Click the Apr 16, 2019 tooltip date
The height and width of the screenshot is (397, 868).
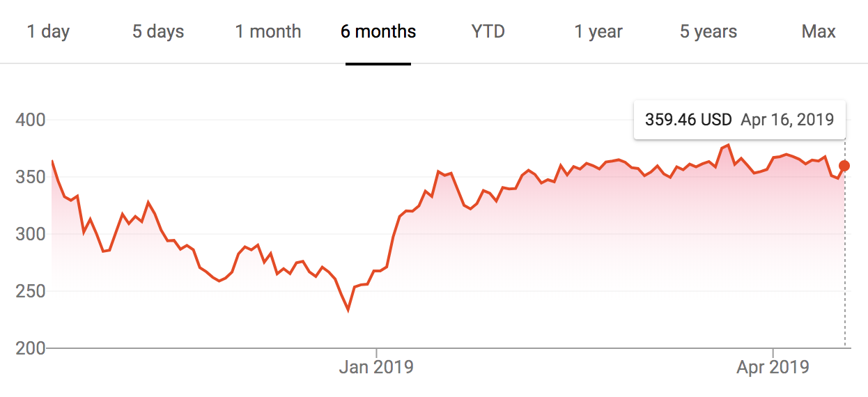coord(787,120)
